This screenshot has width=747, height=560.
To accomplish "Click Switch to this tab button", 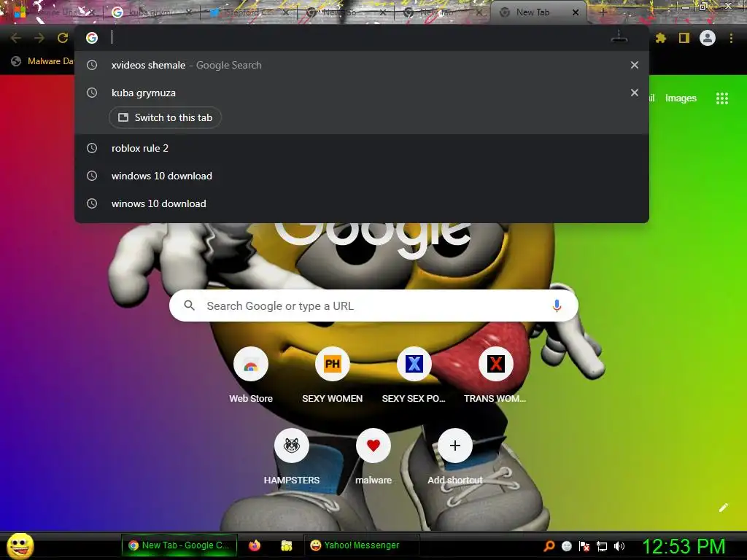I will [165, 117].
